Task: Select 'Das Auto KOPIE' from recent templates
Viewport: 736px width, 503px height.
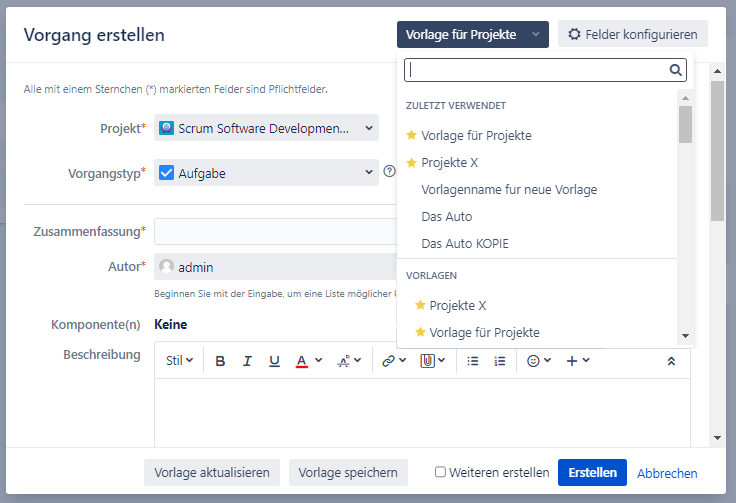Action: tap(466, 243)
